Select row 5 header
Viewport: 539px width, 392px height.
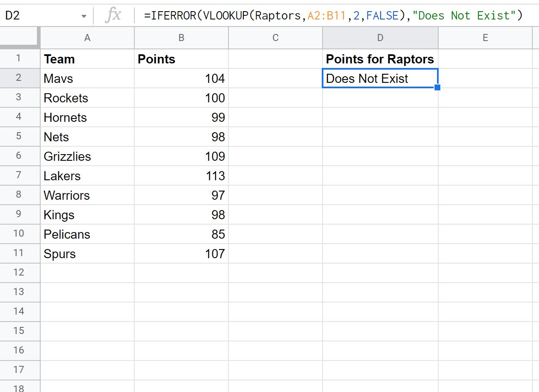[x=19, y=136]
